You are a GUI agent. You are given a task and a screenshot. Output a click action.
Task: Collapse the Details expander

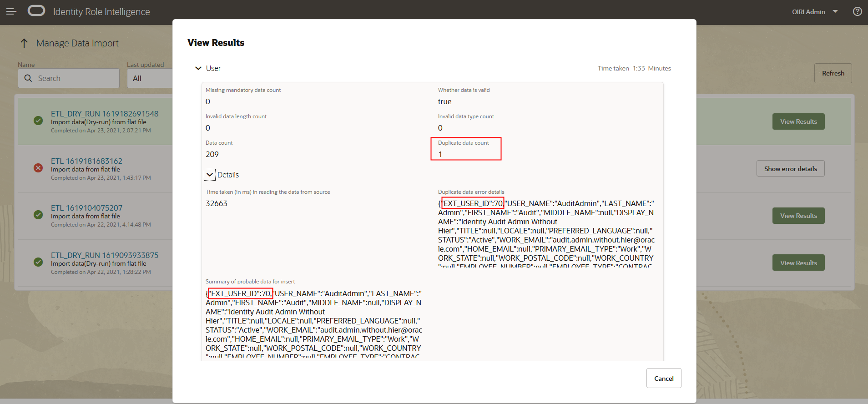pos(210,175)
